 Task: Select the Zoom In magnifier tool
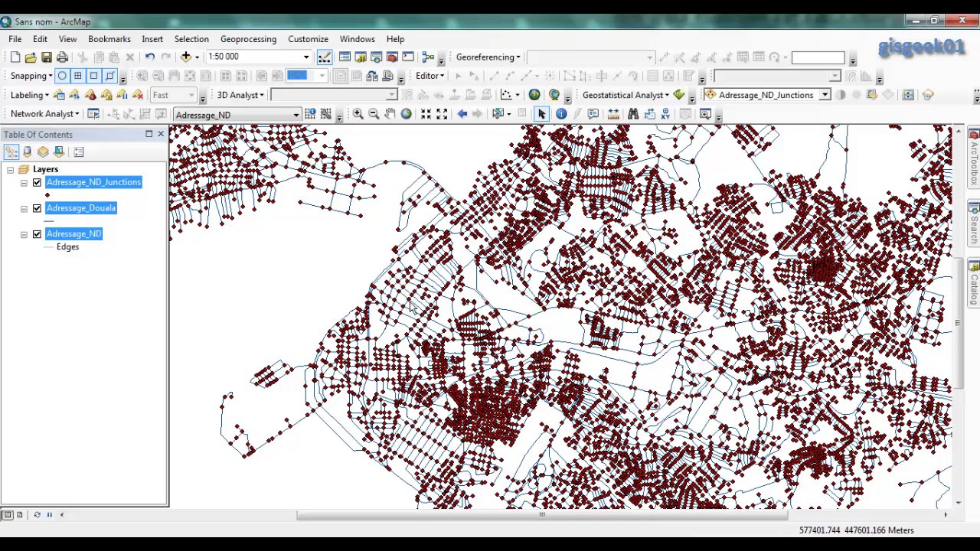click(358, 114)
